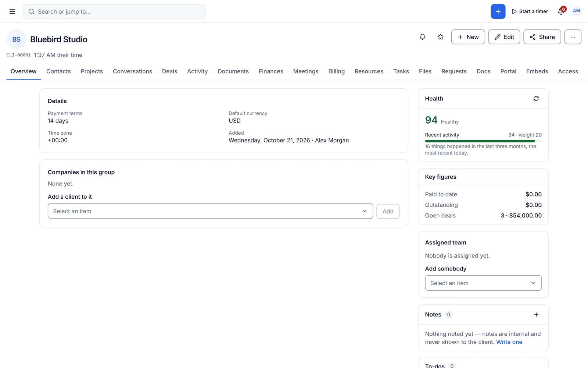The height and width of the screenshot is (368, 588).
Task: Switch to the Contacts tab
Action: click(x=58, y=71)
